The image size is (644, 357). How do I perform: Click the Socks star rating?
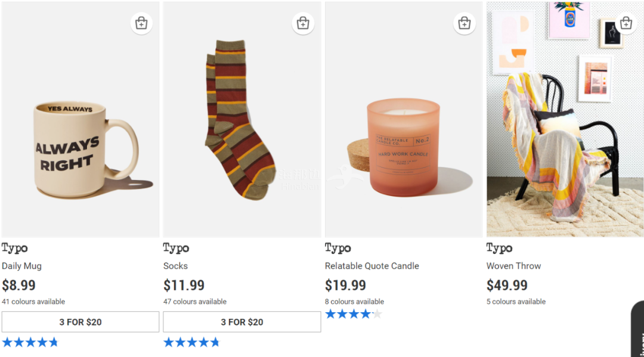tap(191, 342)
